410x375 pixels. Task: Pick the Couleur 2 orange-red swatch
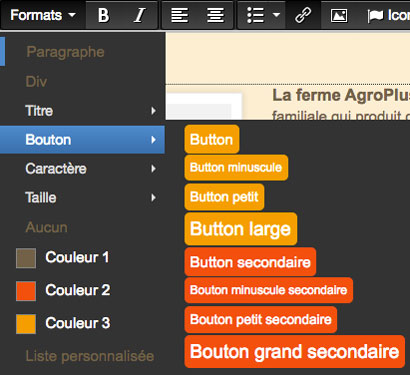(26, 291)
